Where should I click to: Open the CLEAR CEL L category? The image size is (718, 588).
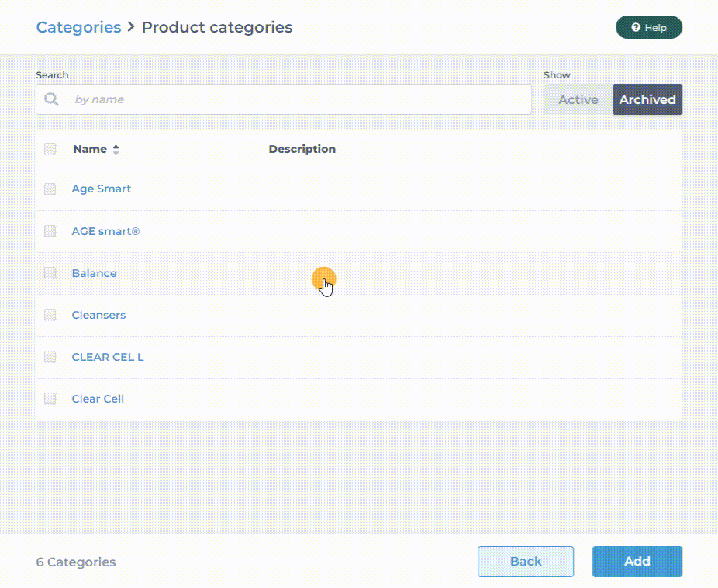click(108, 357)
